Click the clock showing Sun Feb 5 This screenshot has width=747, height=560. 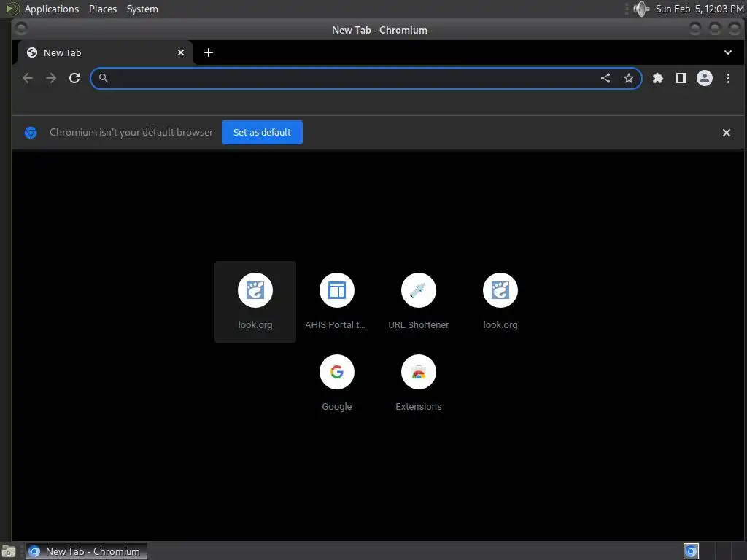(700, 9)
